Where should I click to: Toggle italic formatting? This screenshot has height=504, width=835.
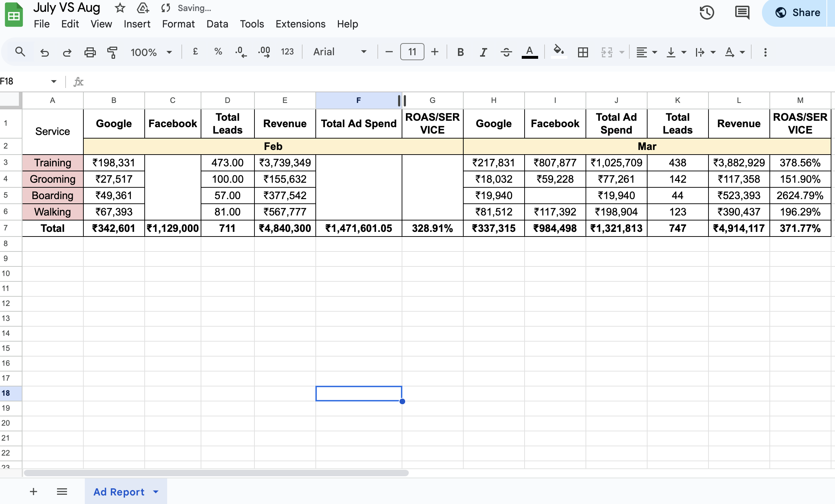coord(483,52)
